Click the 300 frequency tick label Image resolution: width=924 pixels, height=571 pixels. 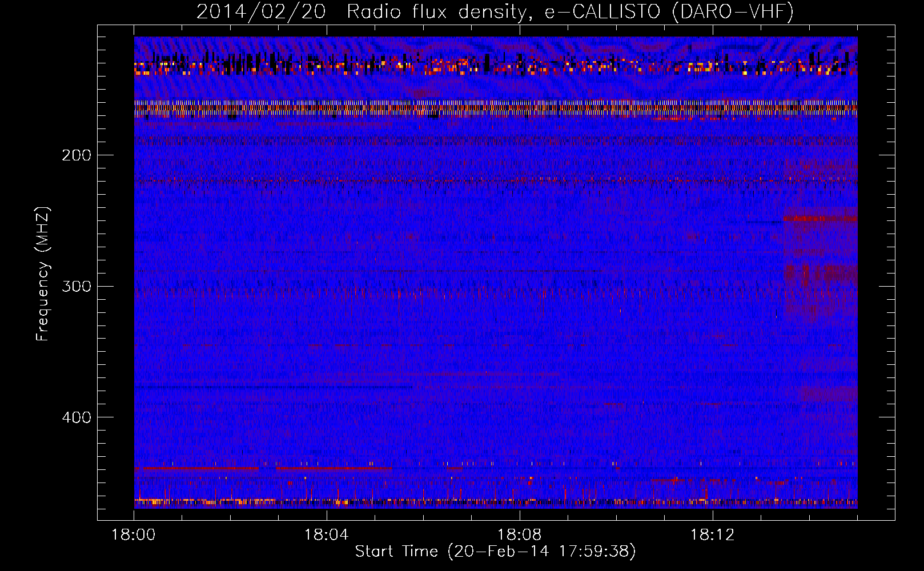click(77, 286)
